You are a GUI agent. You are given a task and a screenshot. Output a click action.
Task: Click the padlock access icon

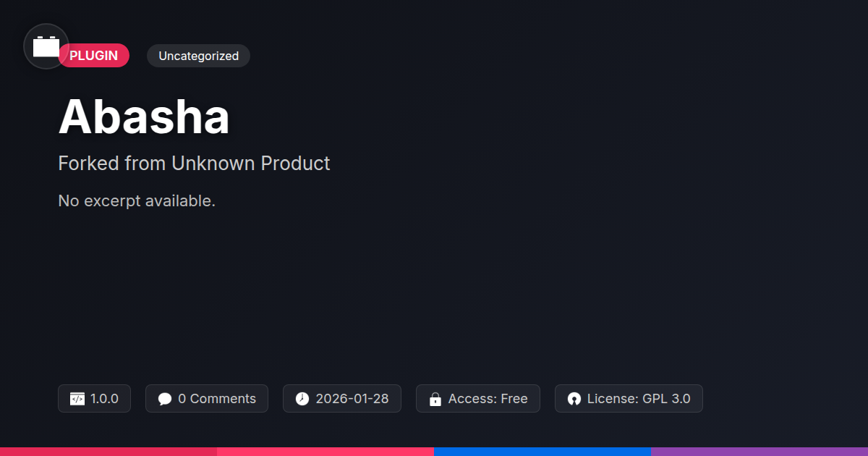tap(435, 399)
